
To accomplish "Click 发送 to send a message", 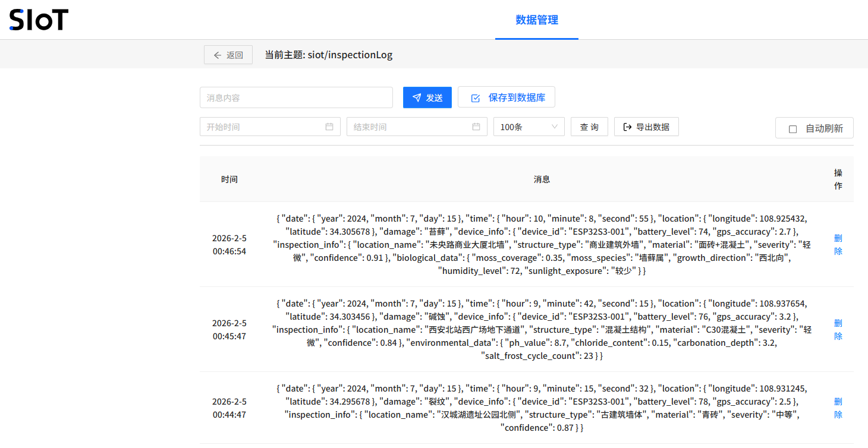I will click(x=427, y=97).
